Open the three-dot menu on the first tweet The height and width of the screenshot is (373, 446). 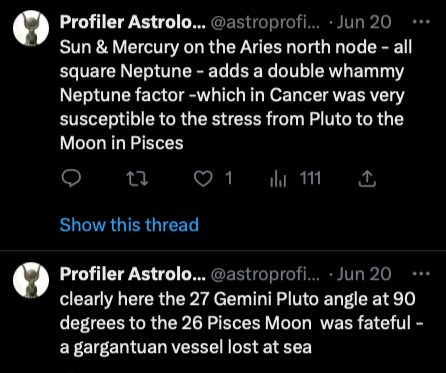421,22
